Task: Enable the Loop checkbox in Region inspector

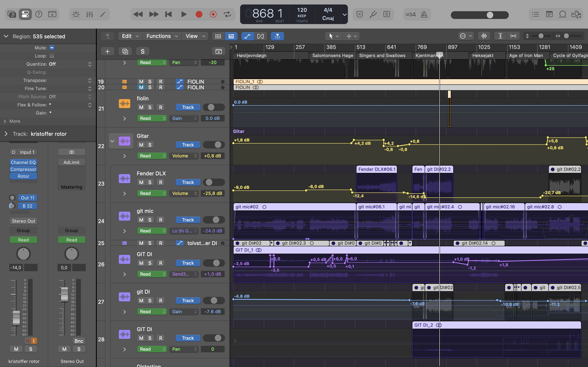Action: [52, 56]
